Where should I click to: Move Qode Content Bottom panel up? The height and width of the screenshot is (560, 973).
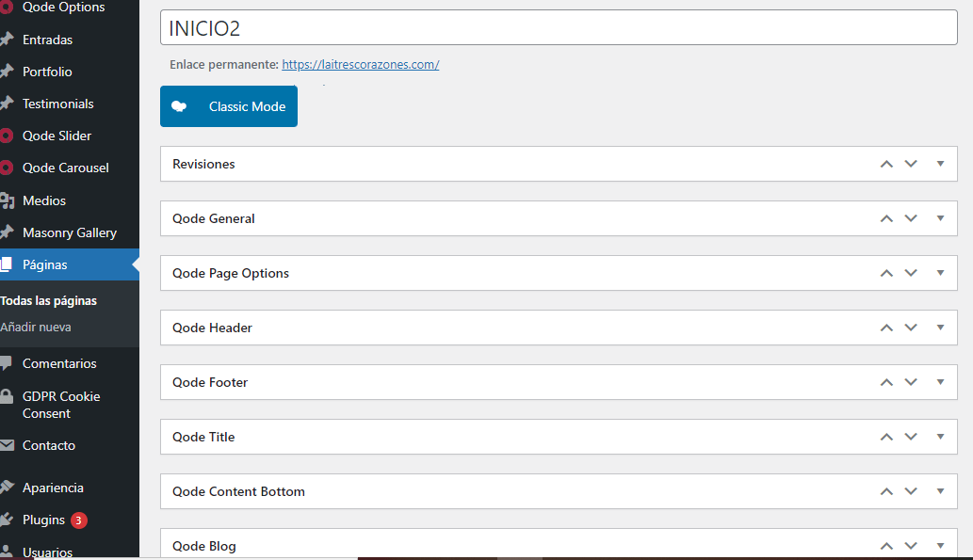pyautogui.click(x=886, y=492)
